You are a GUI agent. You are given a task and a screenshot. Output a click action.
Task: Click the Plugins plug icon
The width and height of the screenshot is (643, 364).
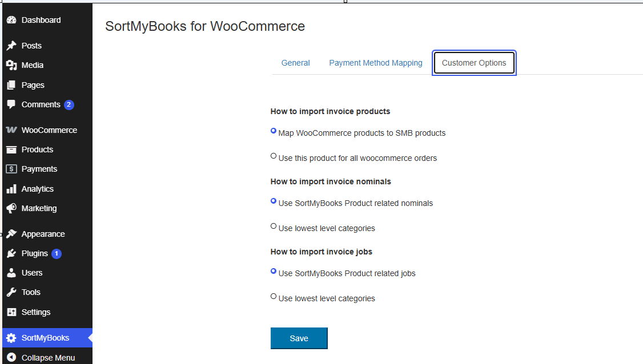[11, 253]
